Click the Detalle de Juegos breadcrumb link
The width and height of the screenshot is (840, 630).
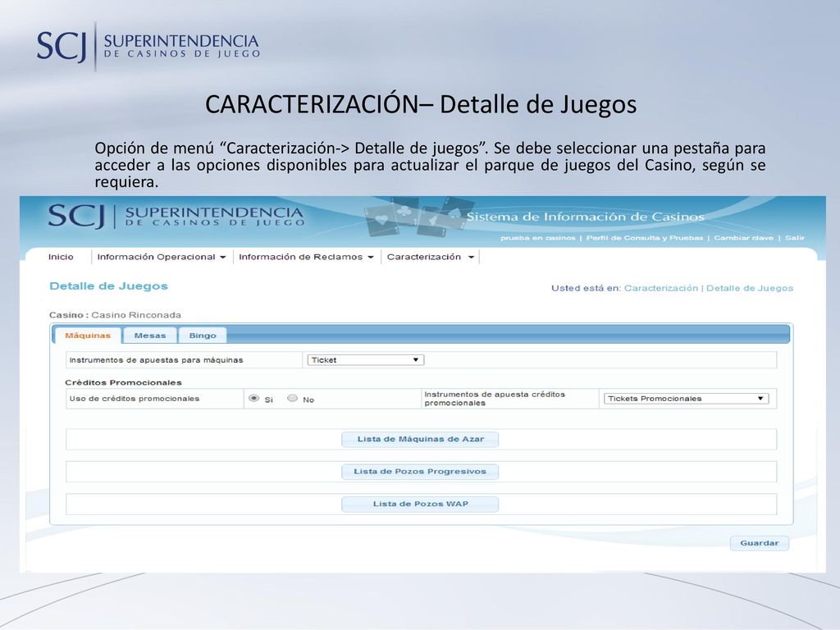[750, 288]
